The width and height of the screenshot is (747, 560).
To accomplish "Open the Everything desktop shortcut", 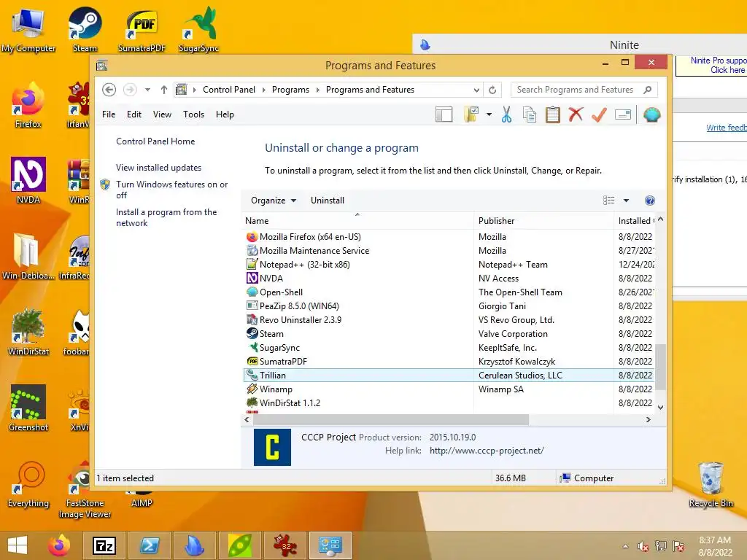I will [x=28, y=484].
